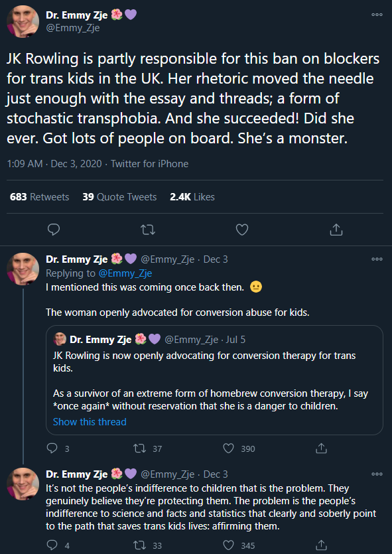Like the reply showing 390 likes
The image size is (392, 554).
228,449
